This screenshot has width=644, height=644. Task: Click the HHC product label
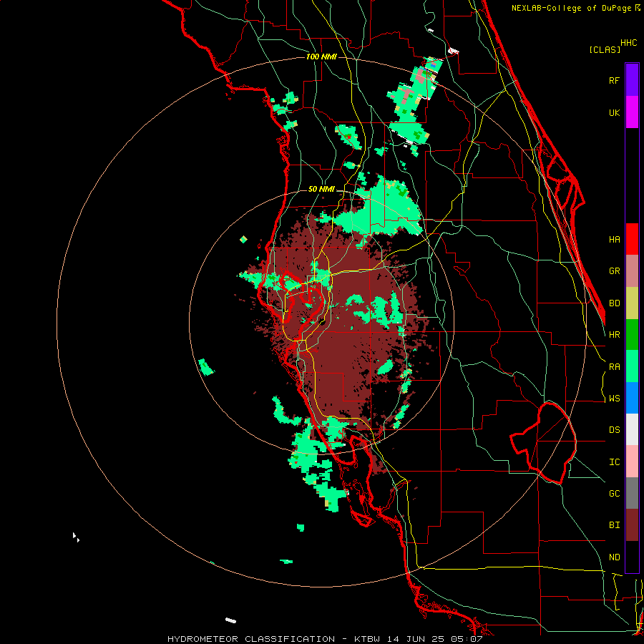coord(628,43)
